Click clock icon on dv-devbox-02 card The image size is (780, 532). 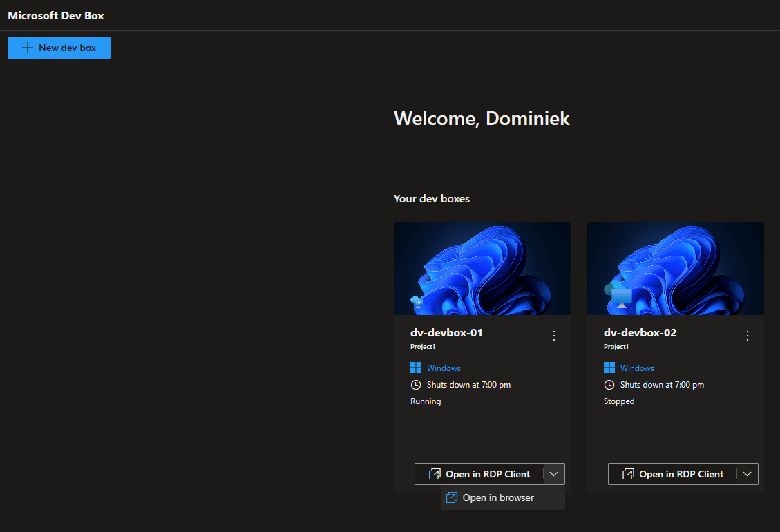pos(609,385)
